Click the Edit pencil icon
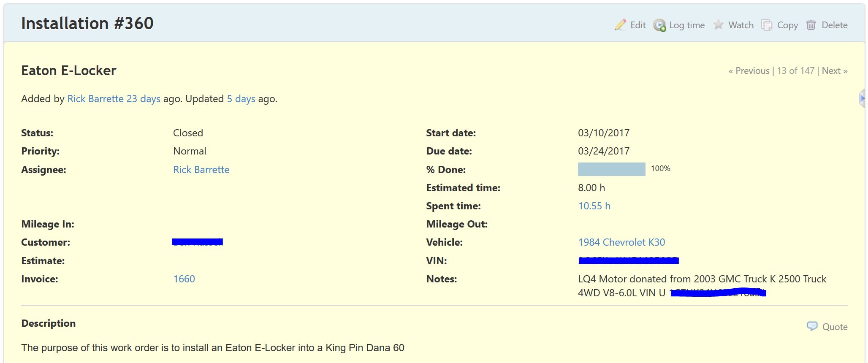868x363 pixels. [x=620, y=25]
